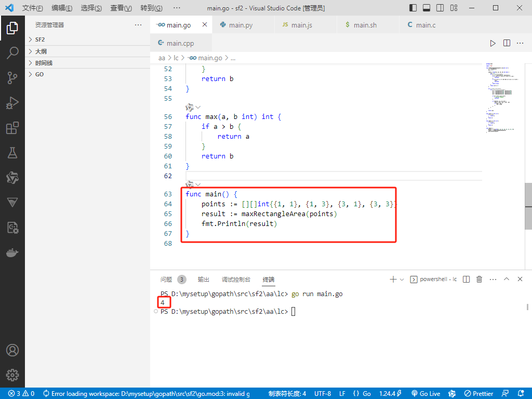The height and width of the screenshot is (399, 532).
Task: Click the AI icon above func max
Action: (x=189, y=108)
